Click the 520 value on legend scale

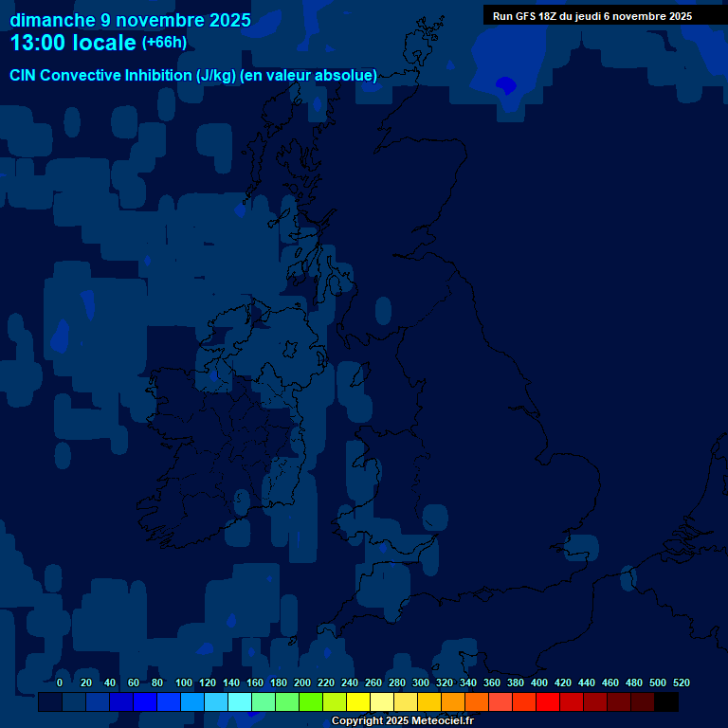coord(681,682)
